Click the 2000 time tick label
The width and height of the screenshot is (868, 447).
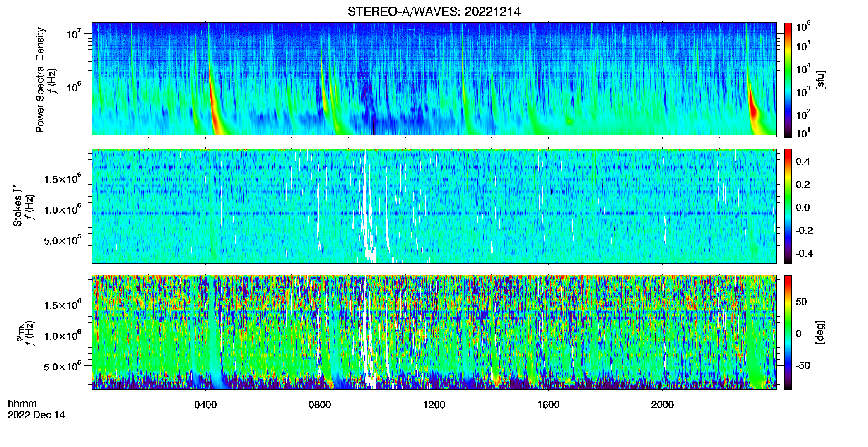click(x=662, y=405)
